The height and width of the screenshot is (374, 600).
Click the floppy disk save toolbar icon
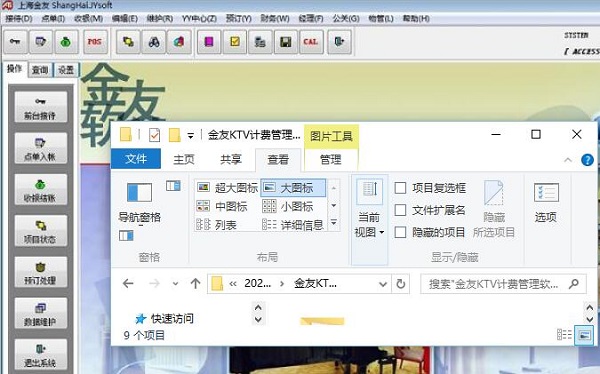point(285,41)
